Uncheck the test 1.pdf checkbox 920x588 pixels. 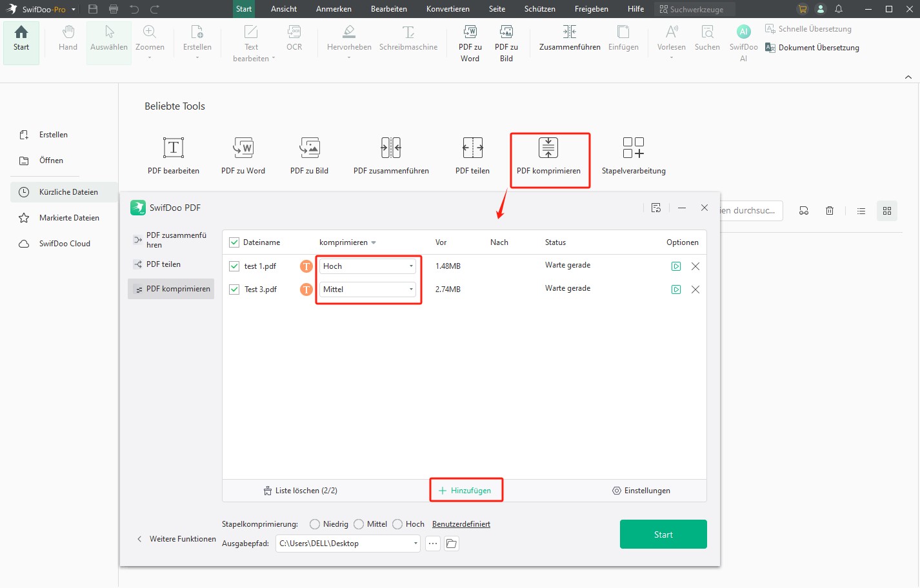tap(234, 266)
